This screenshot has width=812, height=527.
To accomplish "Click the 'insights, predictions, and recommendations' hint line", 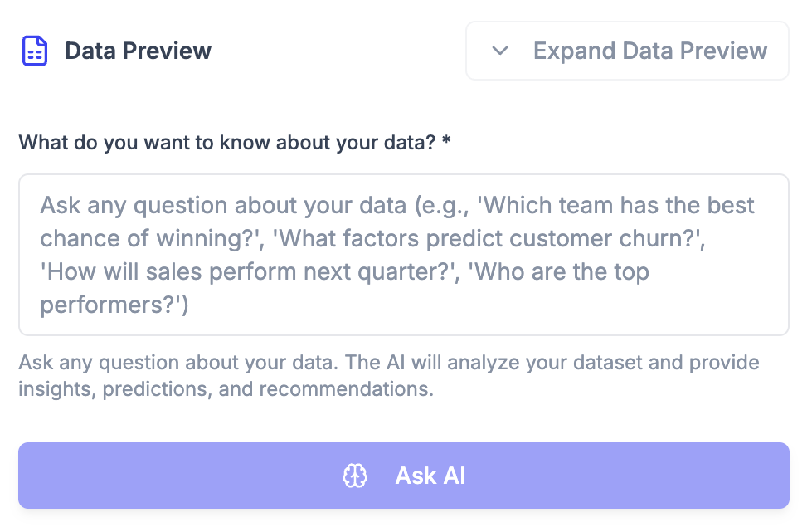I will click(226, 389).
